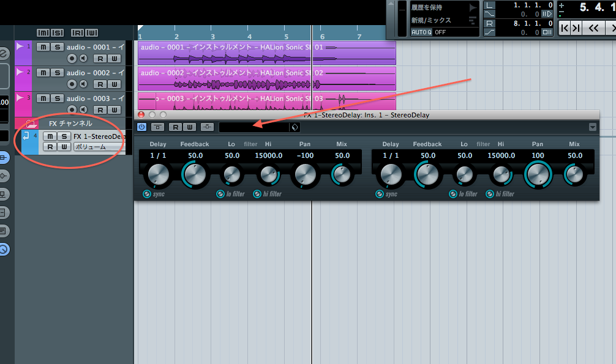Solo track audio - 0003
This screenshot has width=616, height=364.
(x=57, y=98)
